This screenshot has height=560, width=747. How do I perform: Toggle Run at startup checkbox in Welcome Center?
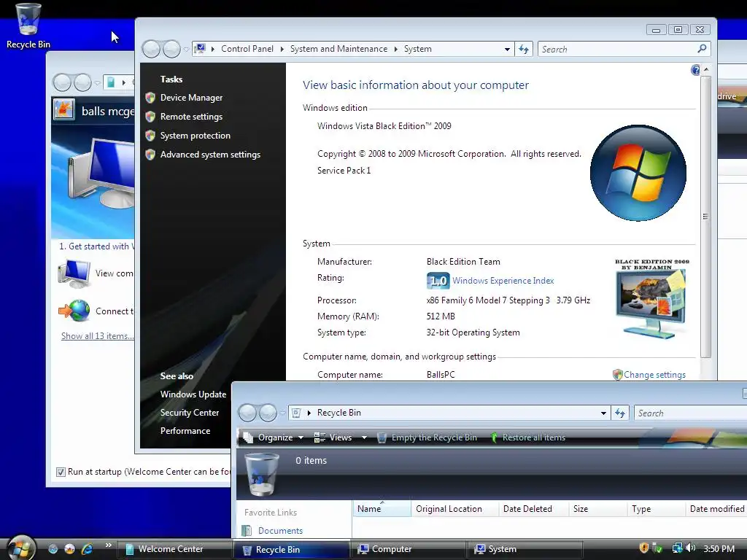point(61,472)
